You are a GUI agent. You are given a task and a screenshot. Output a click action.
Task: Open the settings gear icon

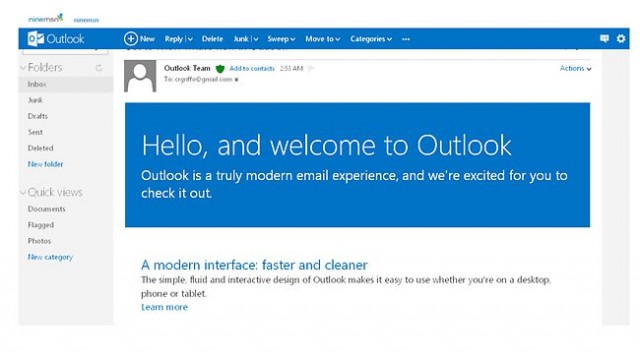(621, 39)
